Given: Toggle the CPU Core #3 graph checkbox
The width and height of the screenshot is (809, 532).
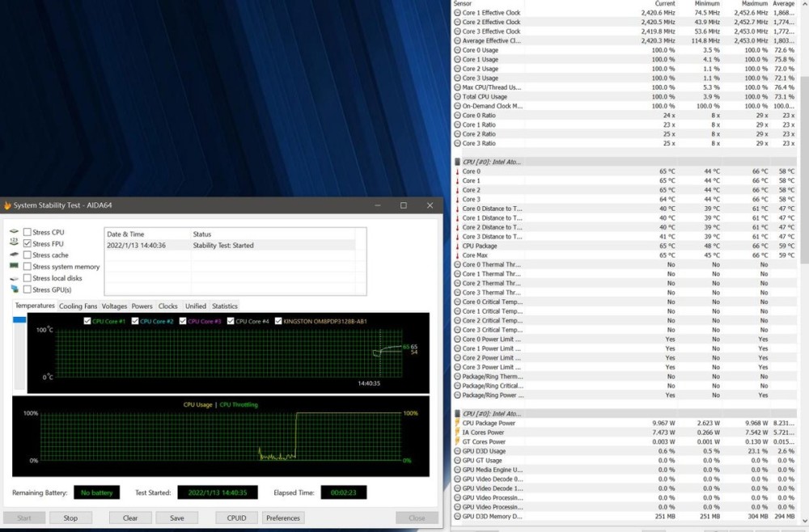Looking at the screenshot, I should tap(183, 321).
